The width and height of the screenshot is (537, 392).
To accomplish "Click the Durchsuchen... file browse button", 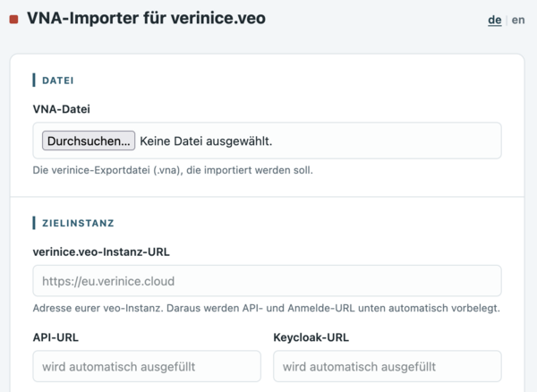I will [89, 141].
